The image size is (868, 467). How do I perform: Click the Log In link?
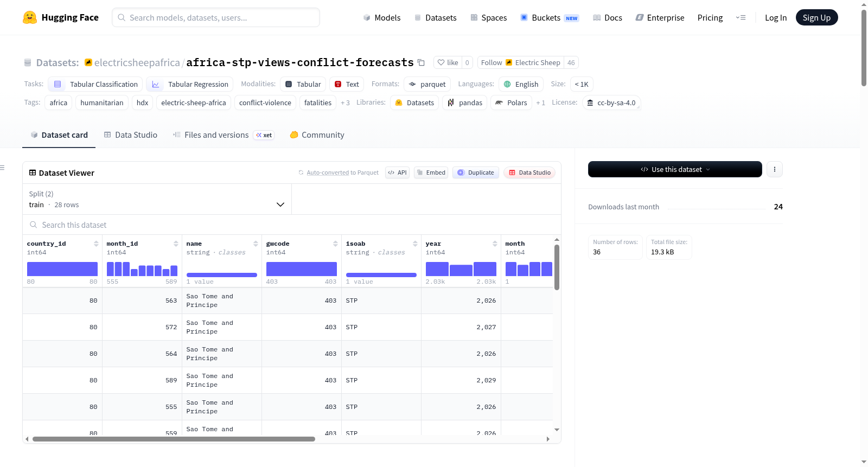(x=776, y=17)
